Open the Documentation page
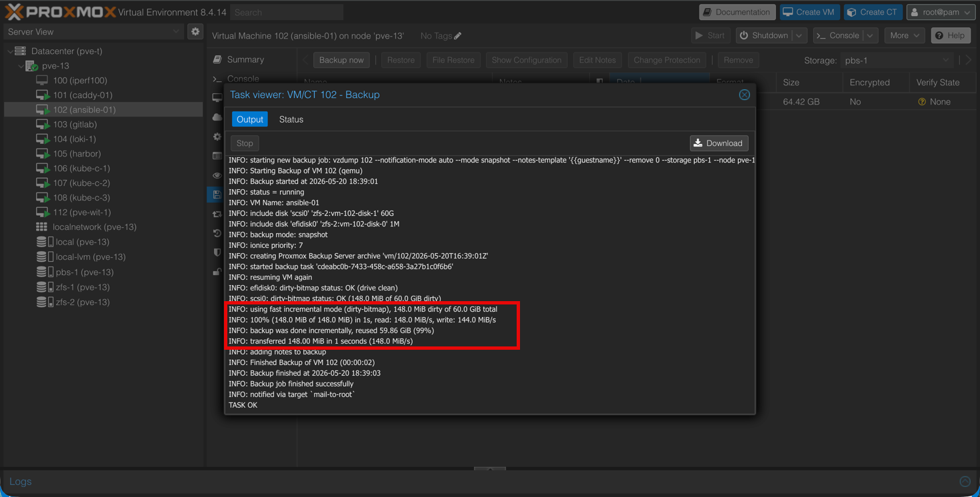 pyautogui.click(x=737, y=12)
